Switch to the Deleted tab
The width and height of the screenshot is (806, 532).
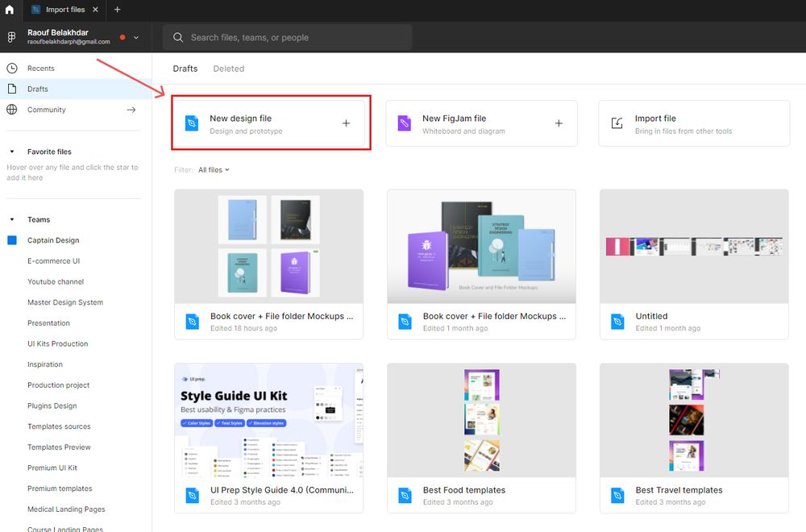pyautogui.click(x=228, y=69)
